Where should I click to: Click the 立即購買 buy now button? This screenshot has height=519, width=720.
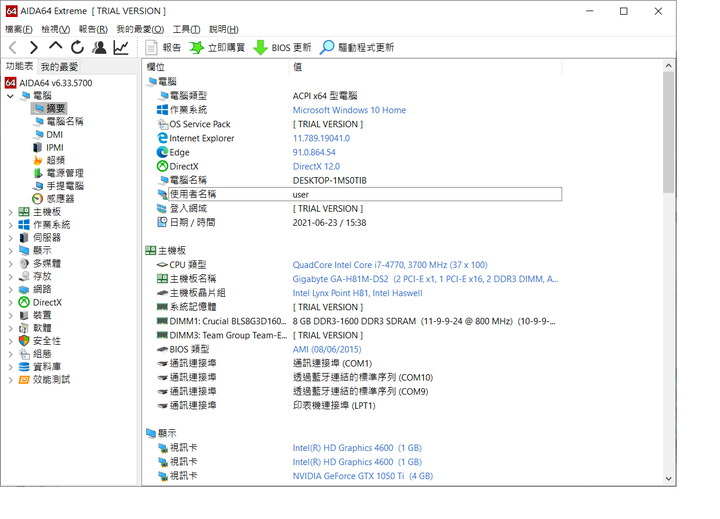pos(217,47)
